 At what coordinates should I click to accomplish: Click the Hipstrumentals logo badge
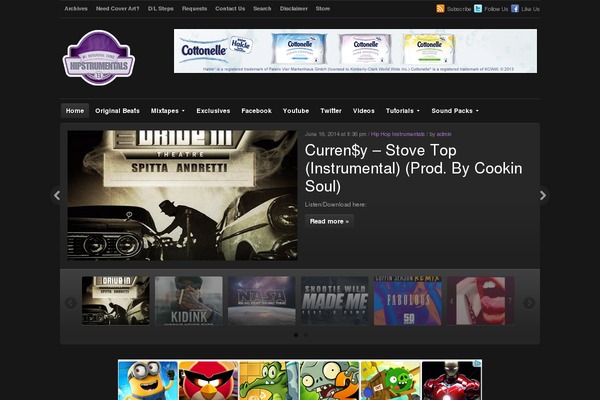click(99, 58)
